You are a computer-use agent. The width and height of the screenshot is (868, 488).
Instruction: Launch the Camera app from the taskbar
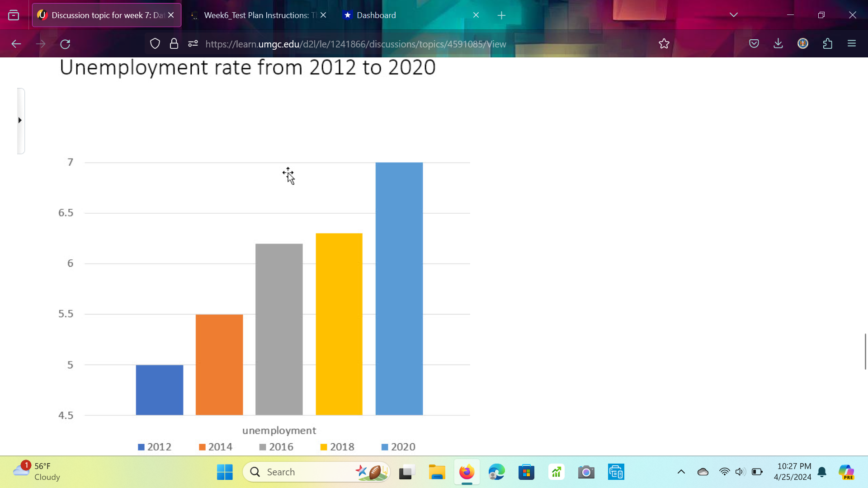coord(585,471)
